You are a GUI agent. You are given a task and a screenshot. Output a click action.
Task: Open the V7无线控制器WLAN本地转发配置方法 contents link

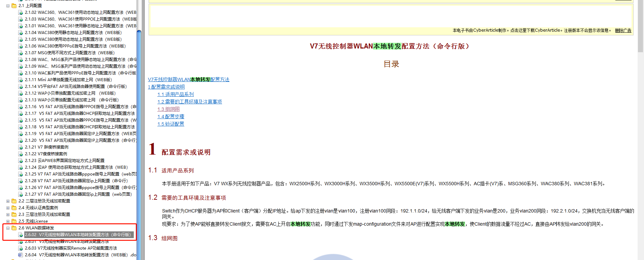tap(189, 79)
